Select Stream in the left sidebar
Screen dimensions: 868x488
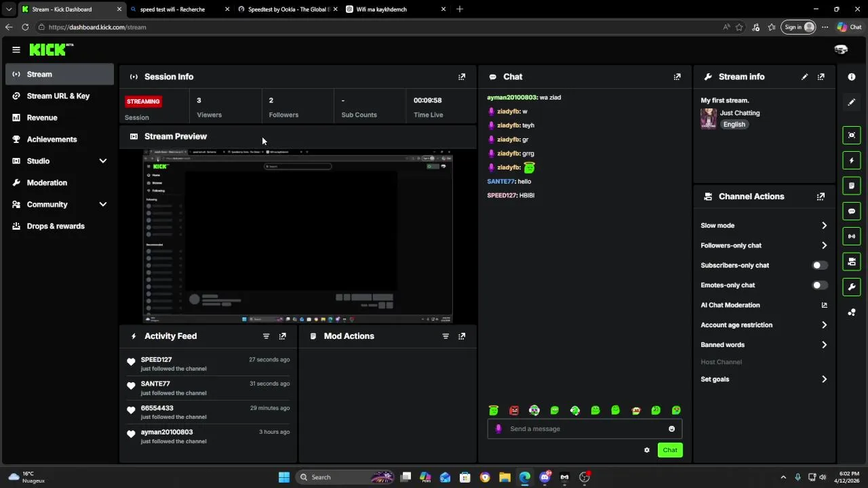point(60,74)
